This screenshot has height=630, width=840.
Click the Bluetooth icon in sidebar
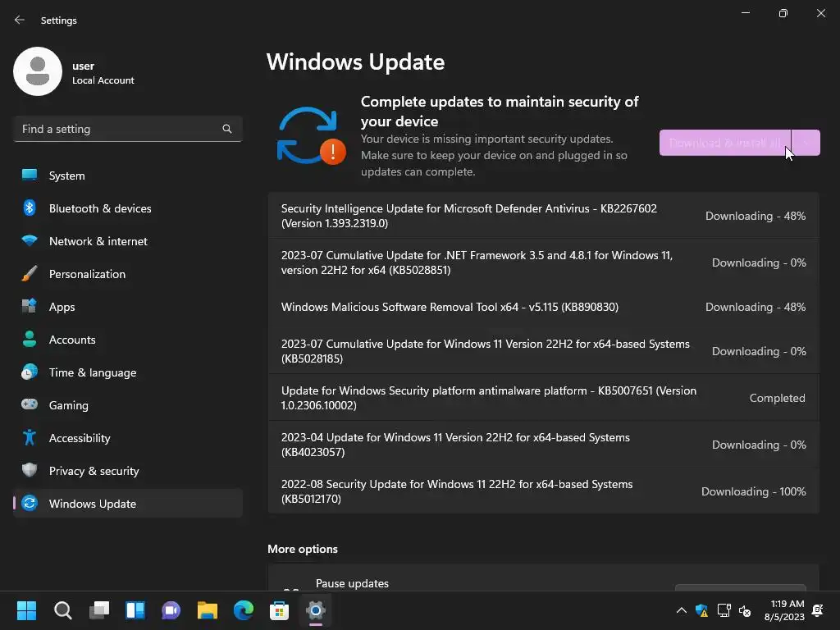(30, 208)
